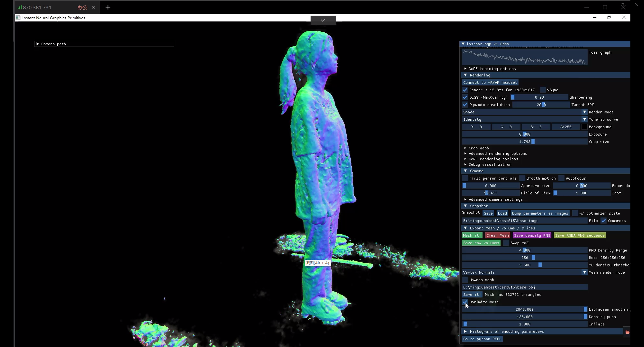Collapse the Camera section
This screenshot has height=347, width=644.
tap(465, 171)
